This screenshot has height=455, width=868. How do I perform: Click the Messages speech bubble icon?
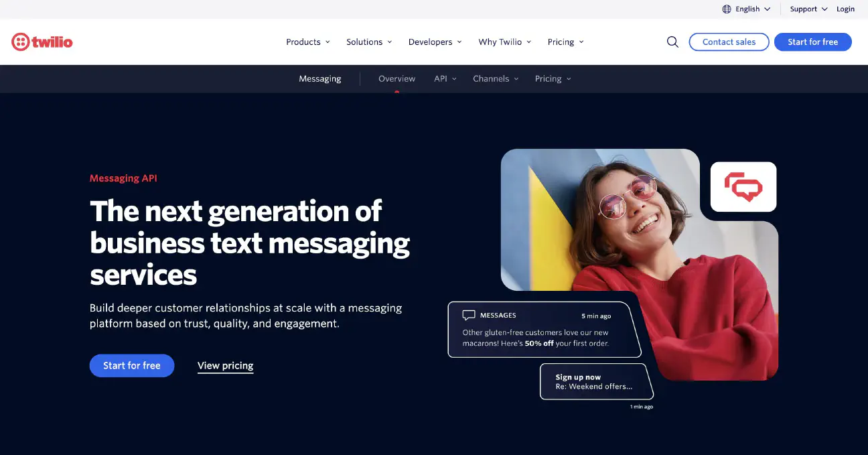tap(469, 315)
